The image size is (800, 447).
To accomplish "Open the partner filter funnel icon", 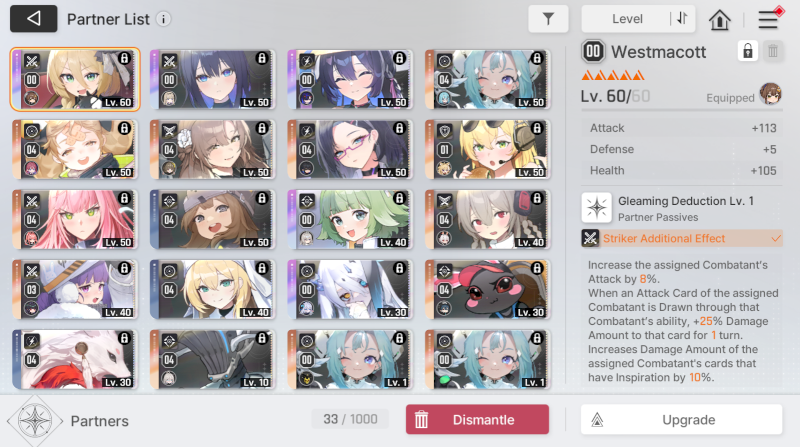I will 548,19.
